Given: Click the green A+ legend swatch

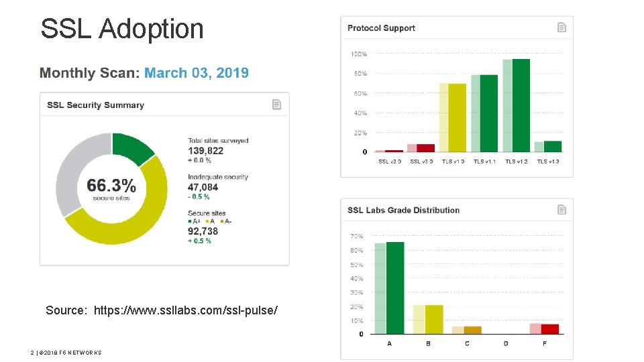Looking at the screenshot, I should [x=190, y=222].
